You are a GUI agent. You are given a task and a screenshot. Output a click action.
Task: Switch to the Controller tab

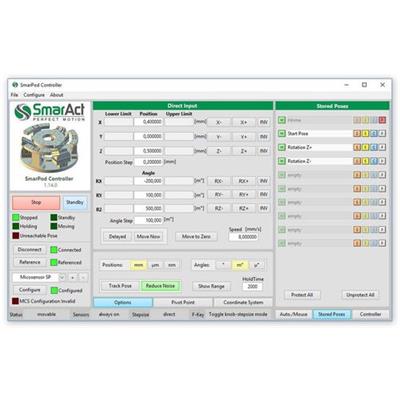(x=370, y=314)
